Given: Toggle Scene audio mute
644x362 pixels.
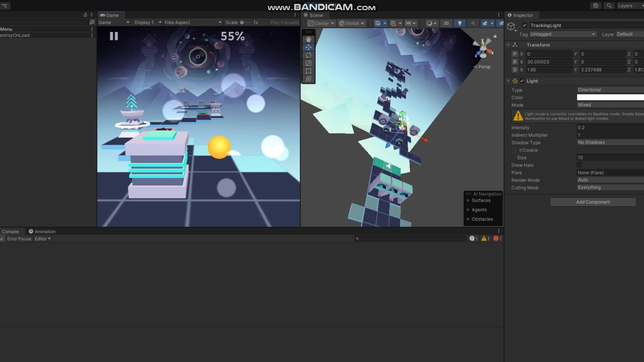Looking at the screenshot, I should tap(473, 23).
